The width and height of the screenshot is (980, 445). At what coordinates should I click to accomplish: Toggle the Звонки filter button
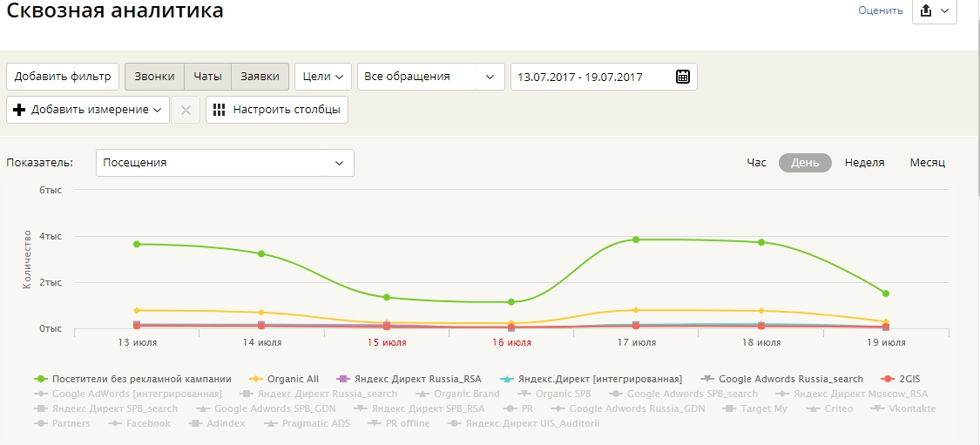click(x=154, y=77)
